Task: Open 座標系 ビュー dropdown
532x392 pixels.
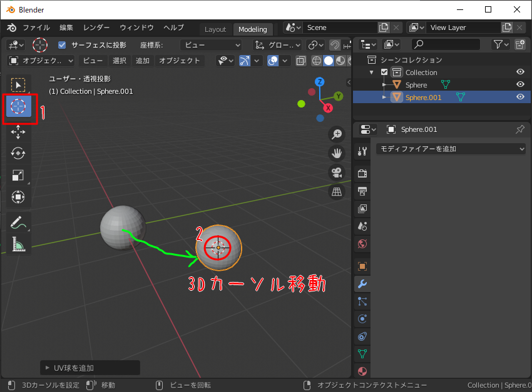Action: pyautogui.click(x=211, y=45)
